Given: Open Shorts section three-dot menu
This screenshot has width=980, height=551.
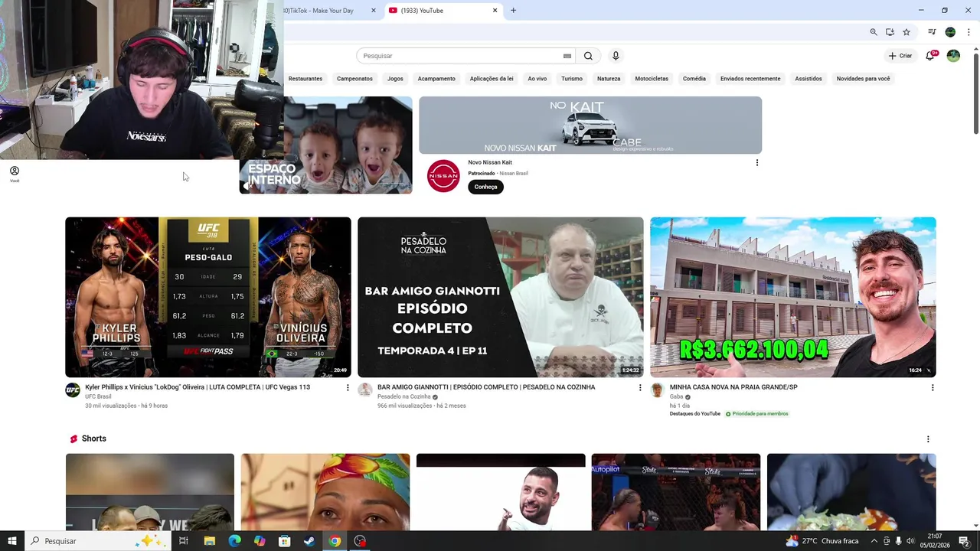Looking at the screenshot, I should [928, 439].
